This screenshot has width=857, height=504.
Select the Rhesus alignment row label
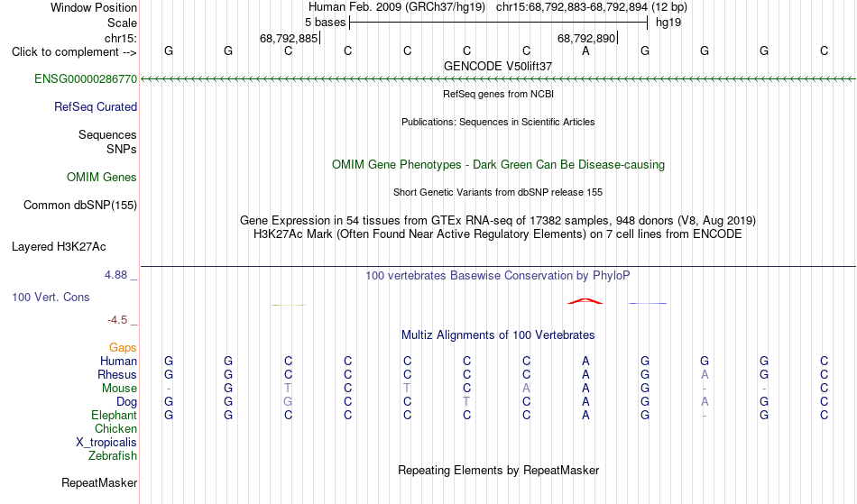[x=117, y=374]
